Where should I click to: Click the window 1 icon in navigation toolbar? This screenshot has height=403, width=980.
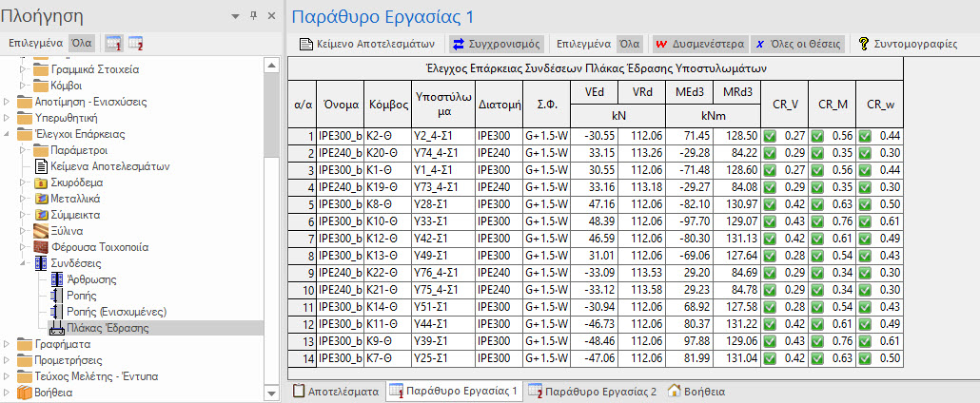pos(113,43)
